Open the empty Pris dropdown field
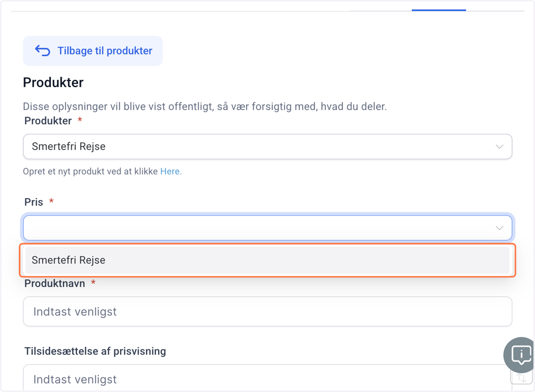 click(267, 228)
